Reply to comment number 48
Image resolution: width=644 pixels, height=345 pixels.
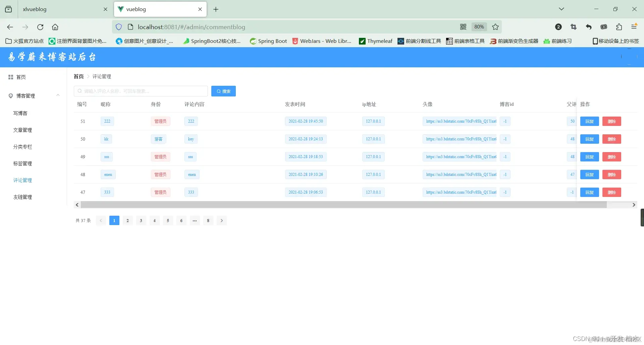pyautogui.click(x=589, y=175)
